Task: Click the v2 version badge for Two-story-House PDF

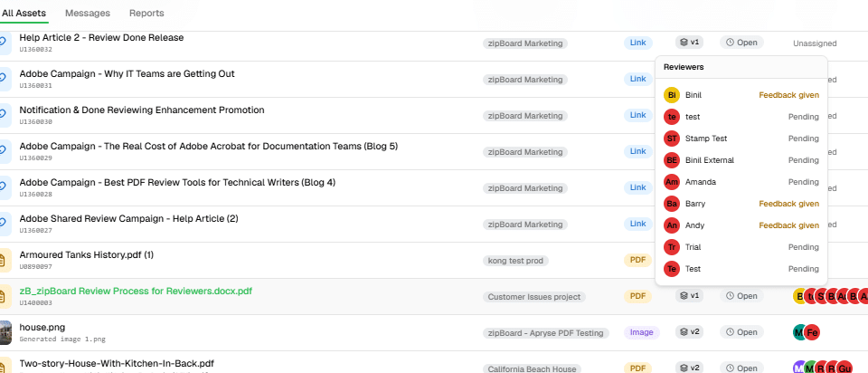Action: [x=689, y=368]
